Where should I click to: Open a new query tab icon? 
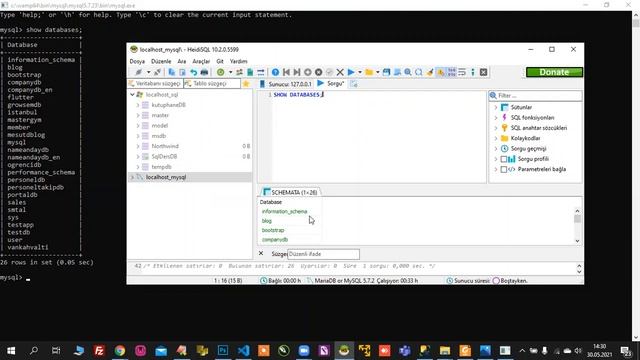pyautogui.click(x=353, y=84)
